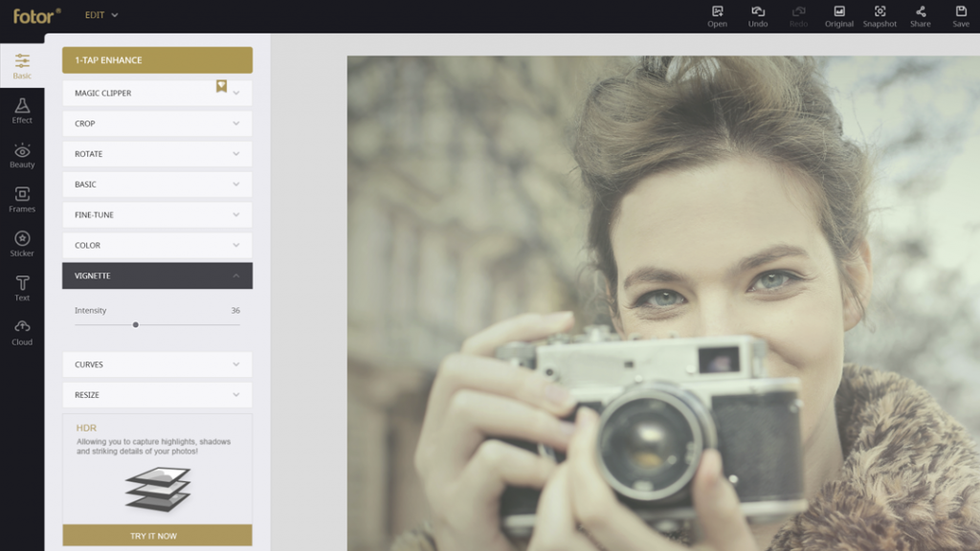The width and height of the screenshot is (980, 551).
Task: Expand the Magic Clipper section
Action: coord(157,93)
